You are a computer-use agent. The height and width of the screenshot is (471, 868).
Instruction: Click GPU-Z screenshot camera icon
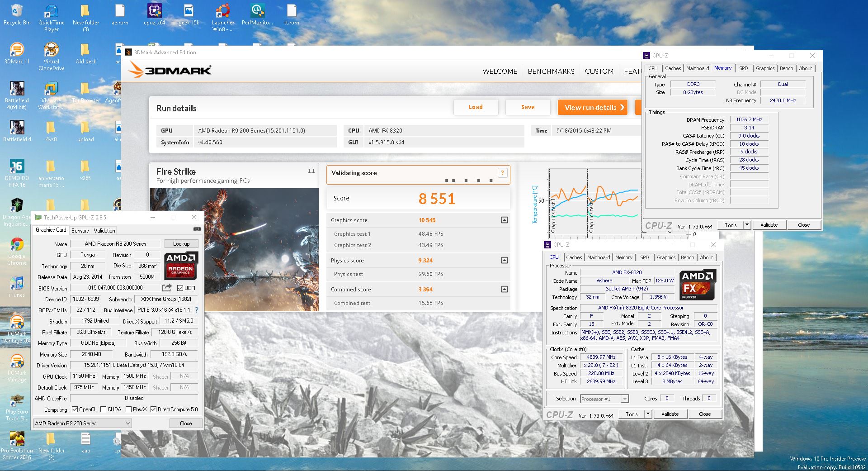tap(197, 229)
